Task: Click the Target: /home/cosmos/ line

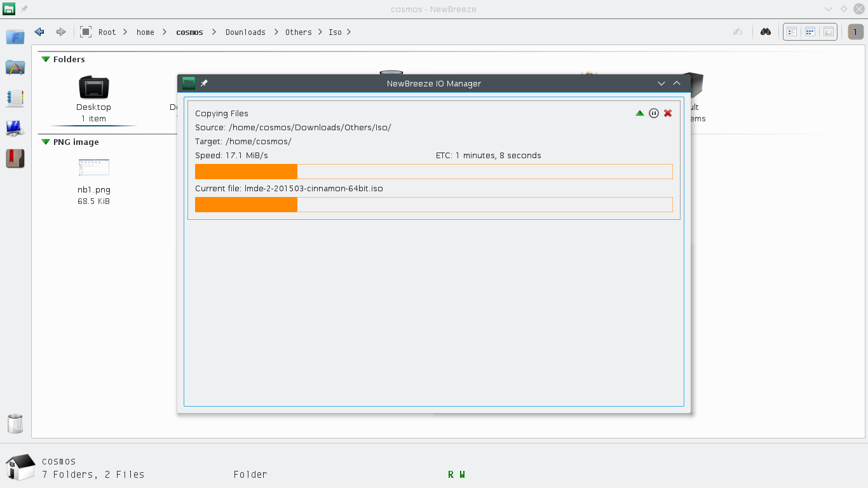Action: 243,141
